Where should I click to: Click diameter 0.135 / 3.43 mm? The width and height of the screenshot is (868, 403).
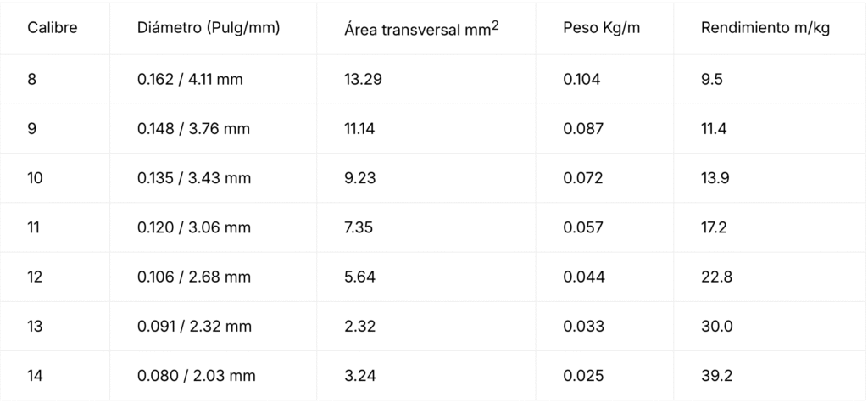[x=194, y=178]
